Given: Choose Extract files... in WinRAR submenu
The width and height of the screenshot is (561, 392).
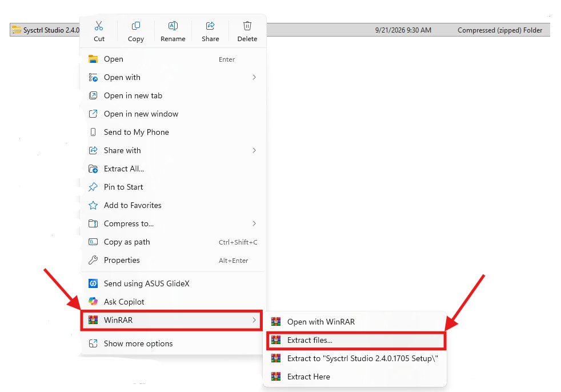Looking at the screenshot, I should pyautogui.click(x=356, y=341).
